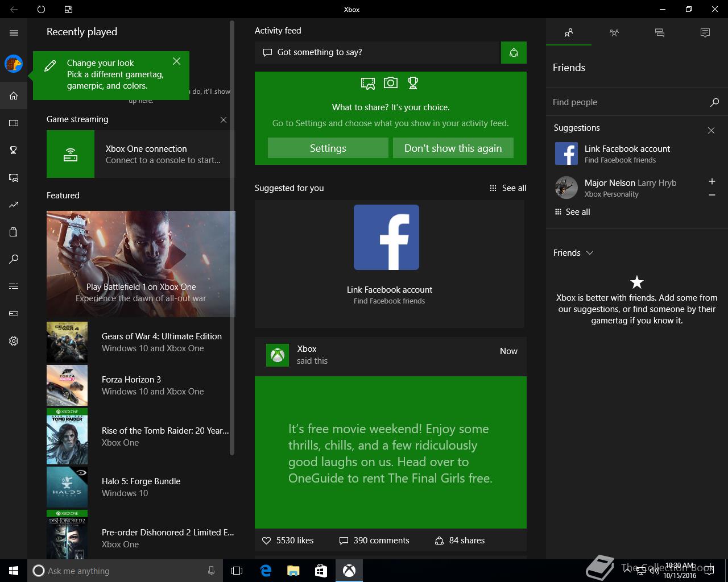Click the Cortana Ask me anything box

click(125, 571)
